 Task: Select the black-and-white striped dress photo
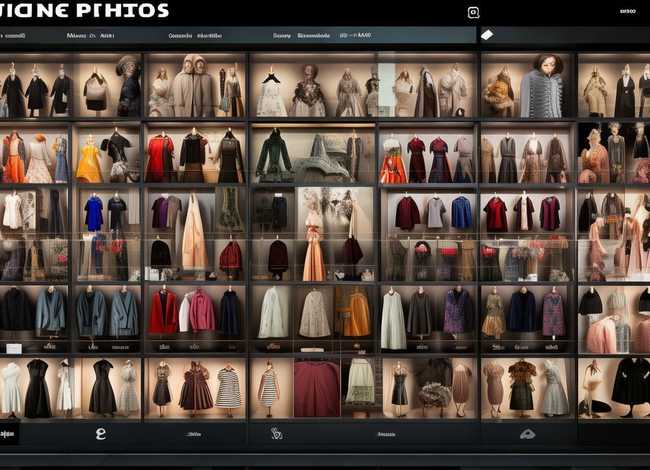pyautogui.click(x=228, y=388)
